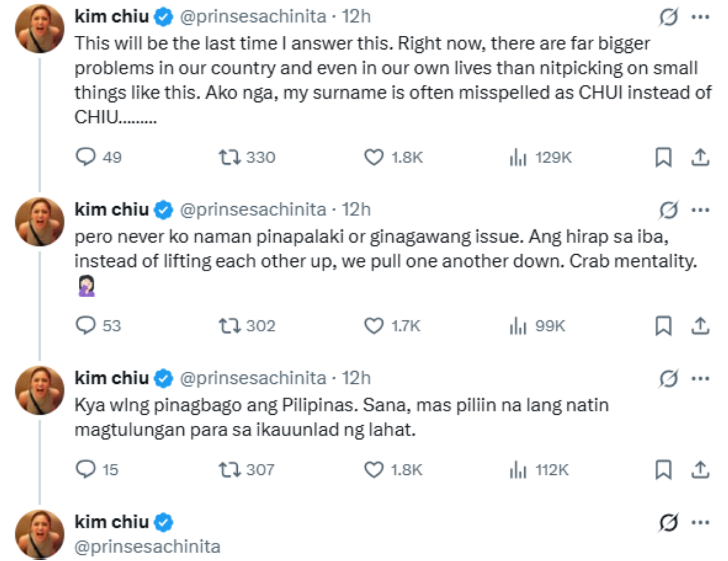This screenshot has width=728, height=561.
Task: Open the @prinsesachinita handle in first tweet
Action: pos(254,18)
